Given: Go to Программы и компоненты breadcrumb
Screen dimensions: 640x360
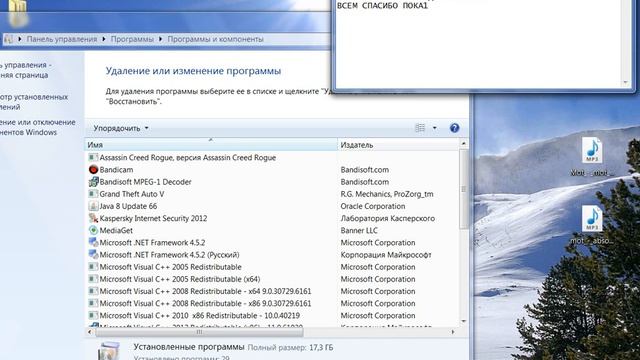Looking at the screenshot, I should tap(216, 39).
